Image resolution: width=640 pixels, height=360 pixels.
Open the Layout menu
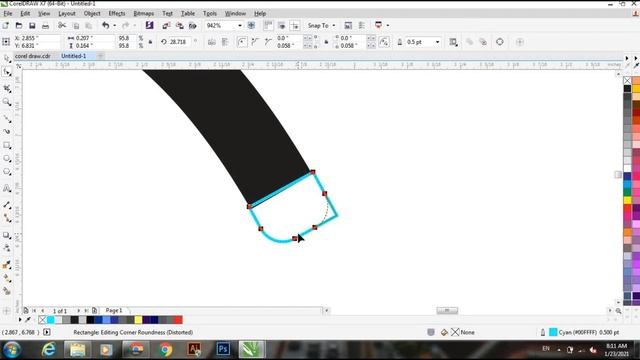click(x=67, y=13)
